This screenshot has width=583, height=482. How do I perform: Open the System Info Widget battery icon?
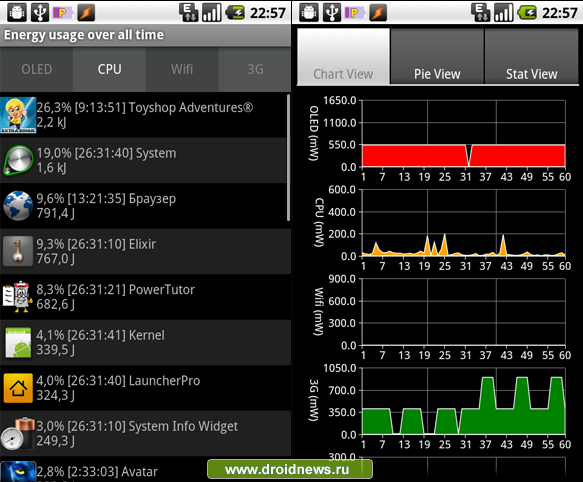click(x=18, y=434)
